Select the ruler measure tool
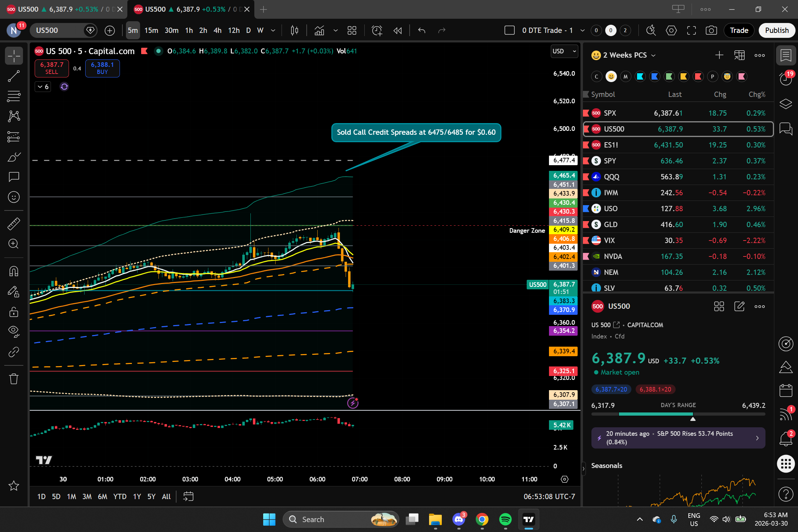 coord(14,224)
